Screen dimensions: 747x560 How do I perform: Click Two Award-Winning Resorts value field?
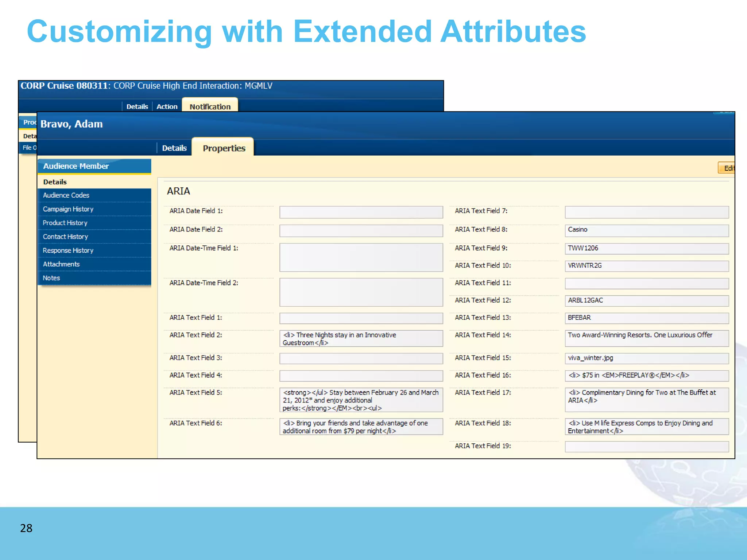click(647, 339)
